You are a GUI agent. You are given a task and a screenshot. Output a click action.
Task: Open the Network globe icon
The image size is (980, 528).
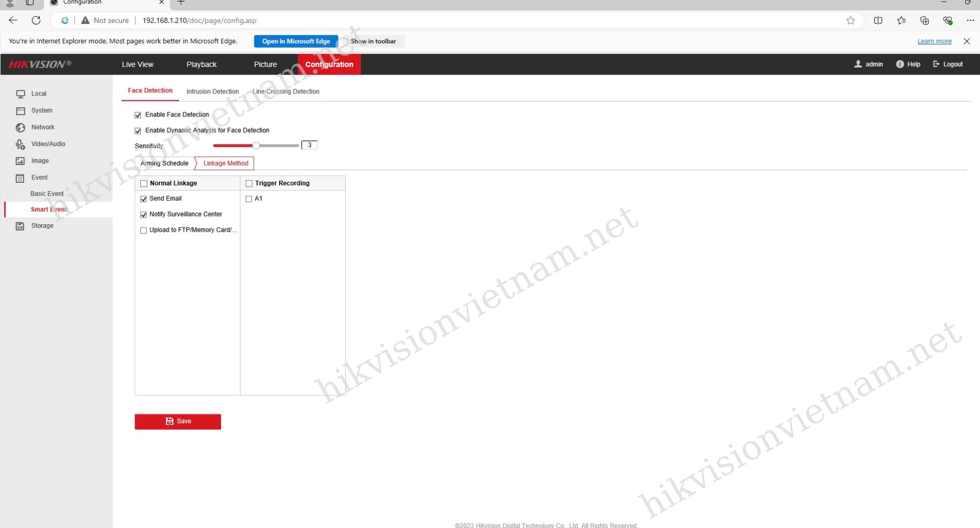[x=20, y=128]
